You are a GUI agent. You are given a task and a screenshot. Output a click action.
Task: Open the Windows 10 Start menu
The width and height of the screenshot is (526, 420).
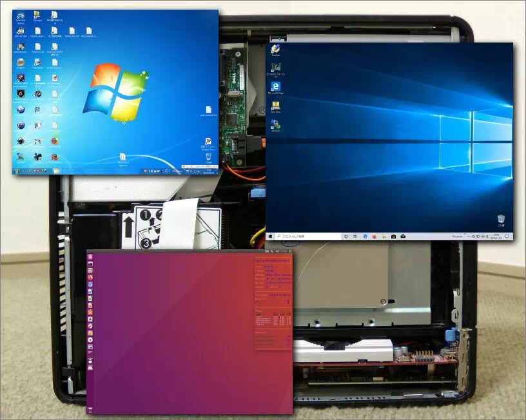pyautogui.click(x=271, y=235)
